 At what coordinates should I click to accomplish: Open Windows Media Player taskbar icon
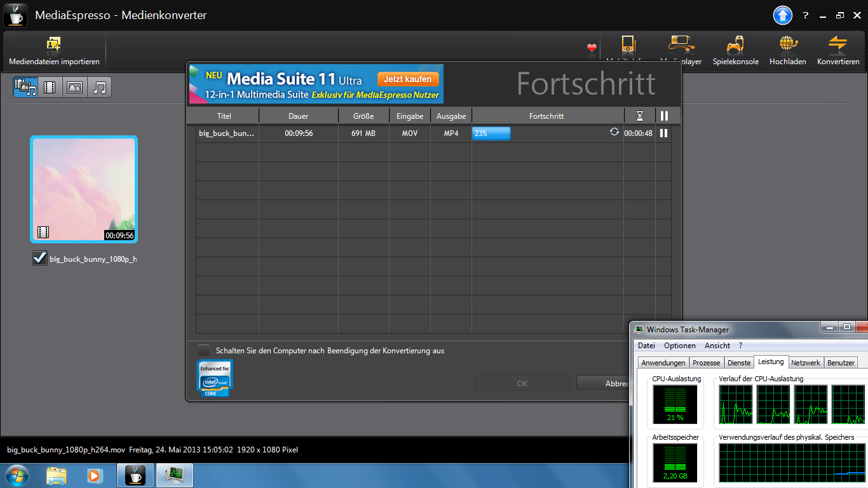coord(95,475)
